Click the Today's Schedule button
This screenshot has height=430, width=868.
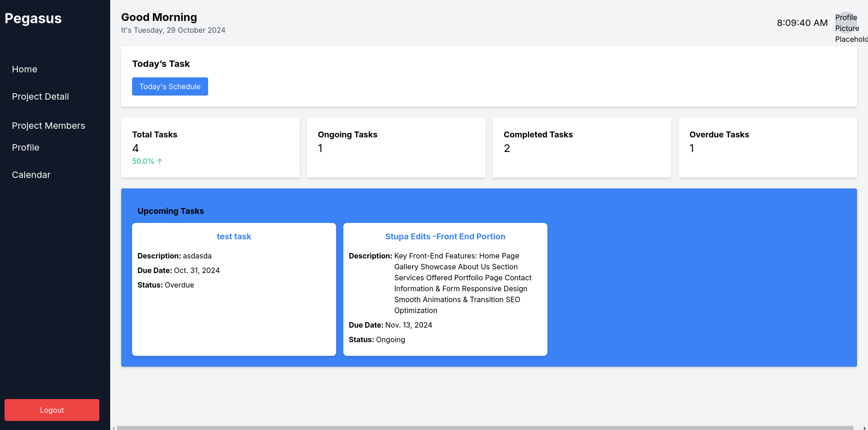[170, 86]
